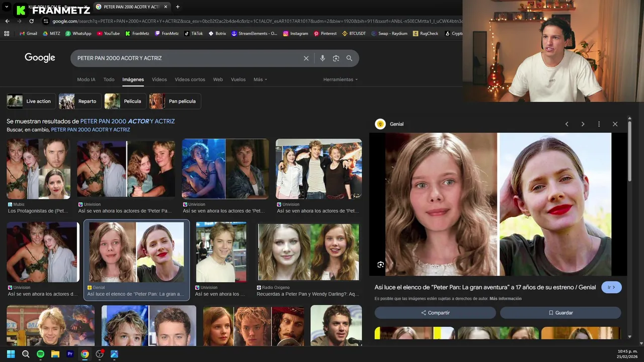Open Google Lens image search from search bar
This screenshot has width=644, height=362.
(336, 58)
